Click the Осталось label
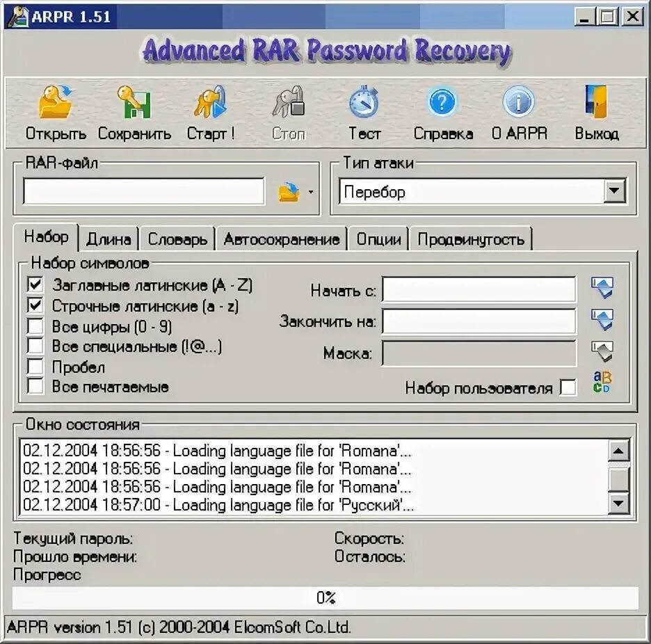651x644 pixels. click(370, 556)
